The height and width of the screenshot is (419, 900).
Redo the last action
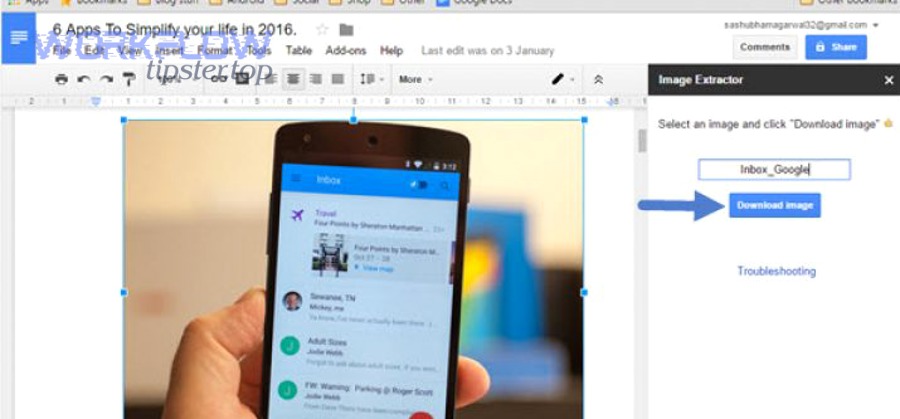[106, 79]
